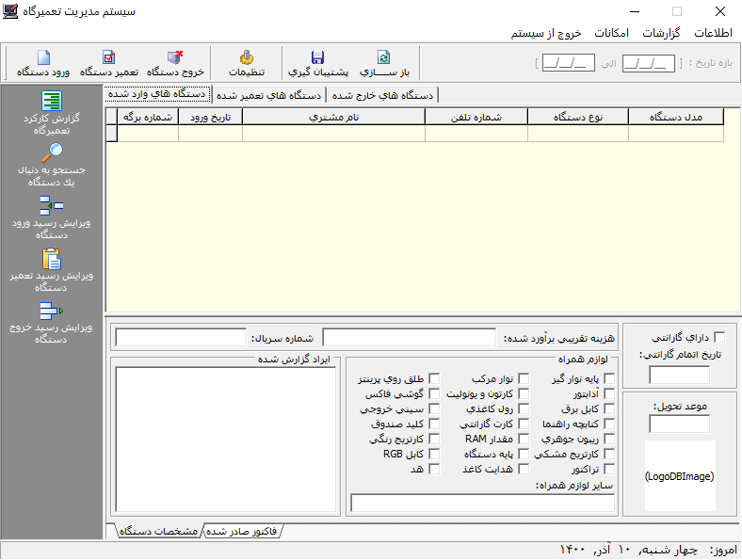Screen dimensions: 742x560
Task: Click the device search magnifier icon
Action: coord(52,153)
